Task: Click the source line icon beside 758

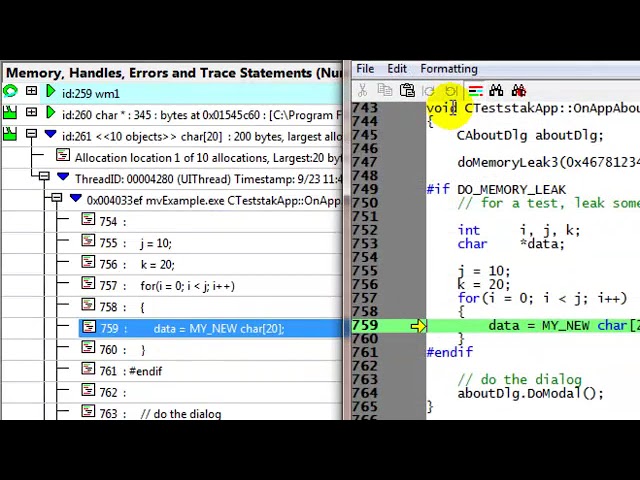Action: (x=88, y=304)
